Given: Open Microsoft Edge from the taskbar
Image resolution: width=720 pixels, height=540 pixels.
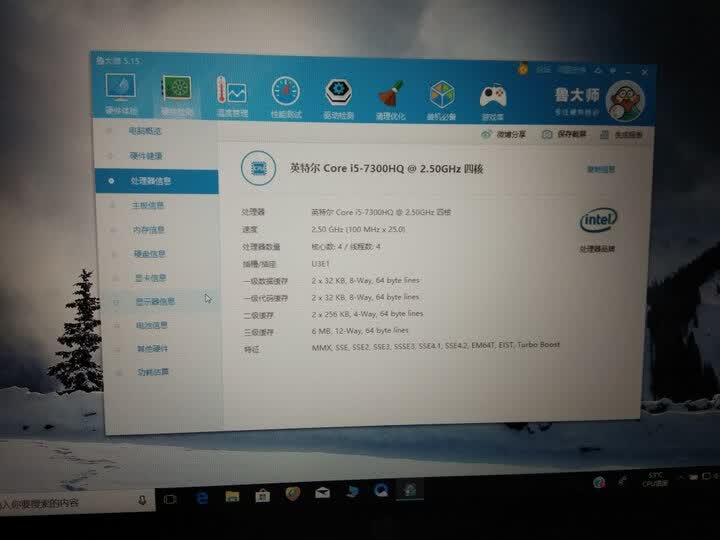Looking at the screenshot, I should point(202,497).
